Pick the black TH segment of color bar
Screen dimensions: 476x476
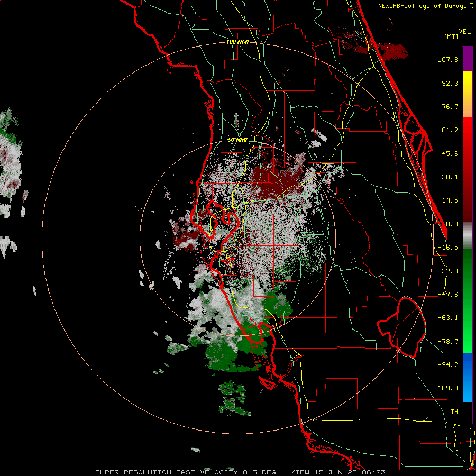coord(467,413)
